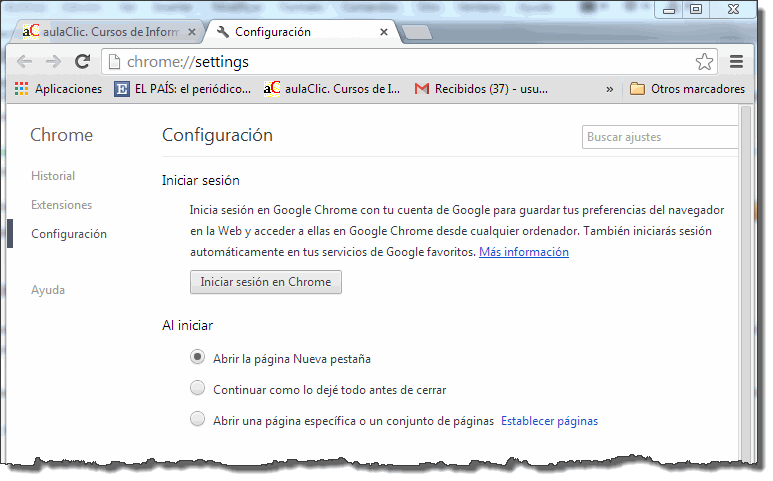Viewport: 773px width, 481px height.
Task: Close the aulaClic tab
Action: click(192, 32)
